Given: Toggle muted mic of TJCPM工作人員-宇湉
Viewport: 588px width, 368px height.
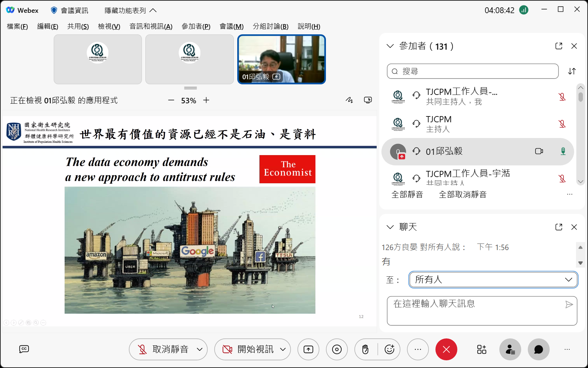Looking at the screenshot, I should (x=562, y=179).
